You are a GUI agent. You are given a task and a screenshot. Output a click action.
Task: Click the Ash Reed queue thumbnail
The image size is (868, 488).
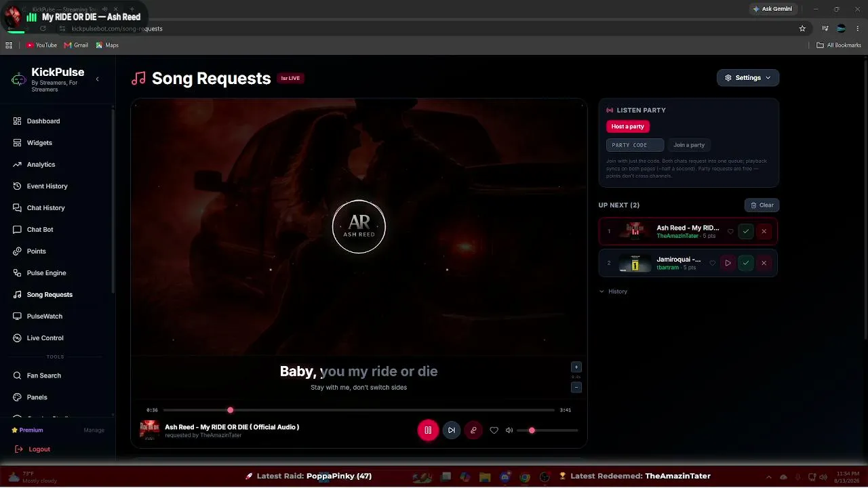coord(635,231)
